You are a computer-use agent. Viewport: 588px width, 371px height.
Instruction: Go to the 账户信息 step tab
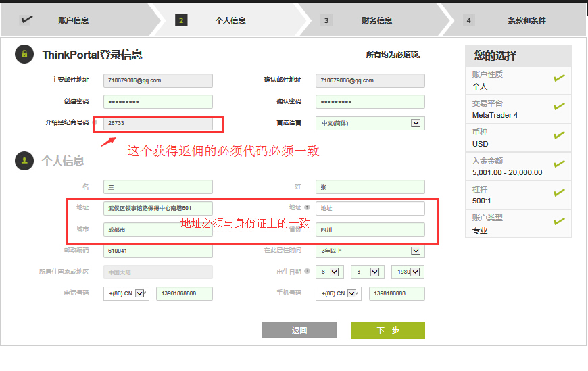click(80, 20)
